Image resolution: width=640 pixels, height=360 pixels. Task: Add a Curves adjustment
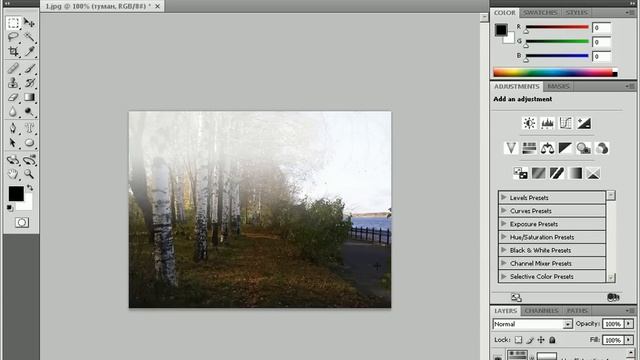(x=566, y=123)
